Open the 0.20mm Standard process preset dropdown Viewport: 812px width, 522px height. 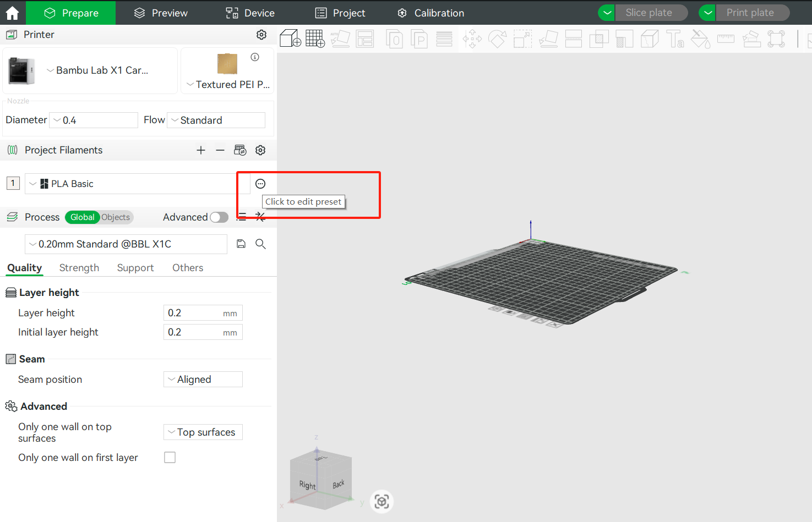(126, 244)
